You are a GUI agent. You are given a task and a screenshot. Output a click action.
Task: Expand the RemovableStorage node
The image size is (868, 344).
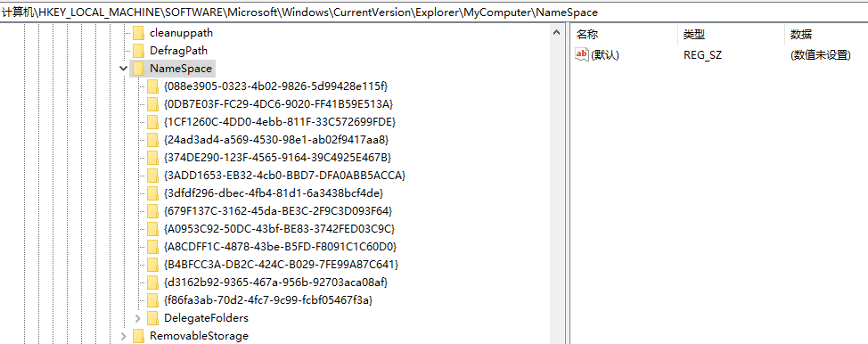(123, 336)
